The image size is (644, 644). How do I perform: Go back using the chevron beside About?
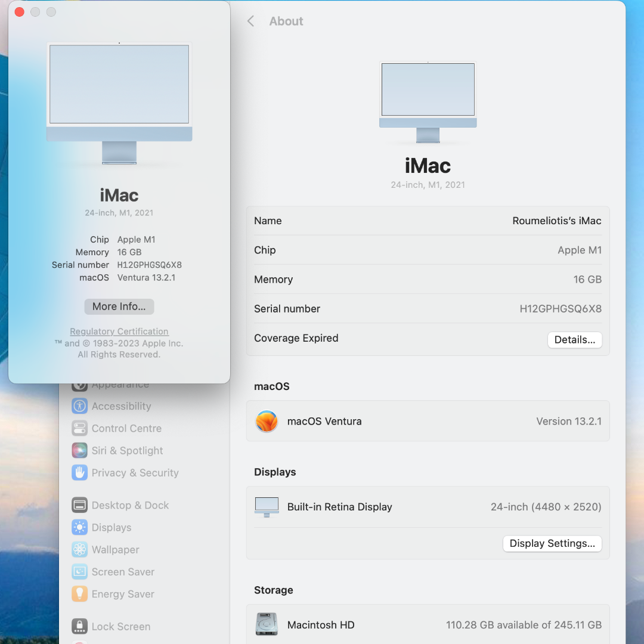[250, 21]
